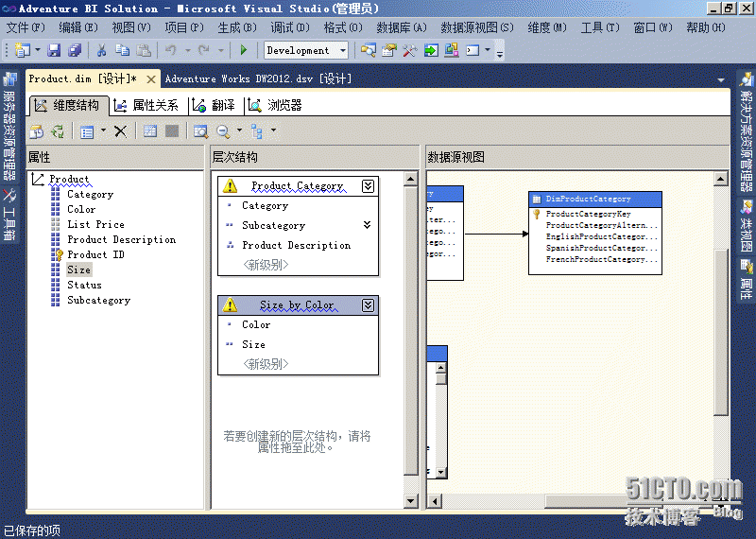The height and width of the screenshot is (539, 756).
Task: Open the 工具箱 side panel
Action: [9, 215]
